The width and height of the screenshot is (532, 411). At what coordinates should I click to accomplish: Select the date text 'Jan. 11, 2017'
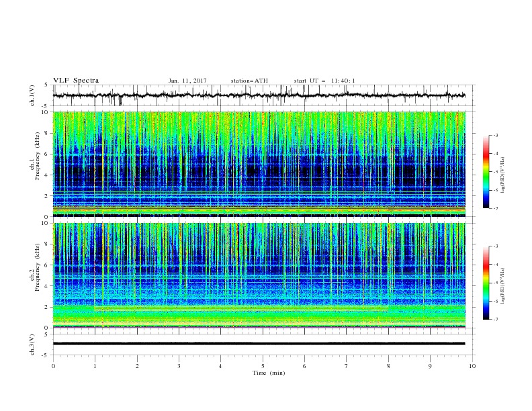click(x=187, y=81)
